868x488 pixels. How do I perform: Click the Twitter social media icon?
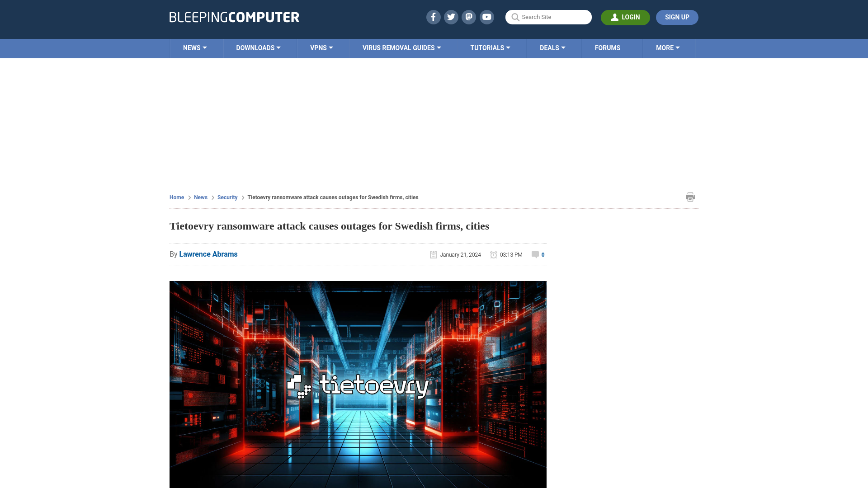point(451,17)
